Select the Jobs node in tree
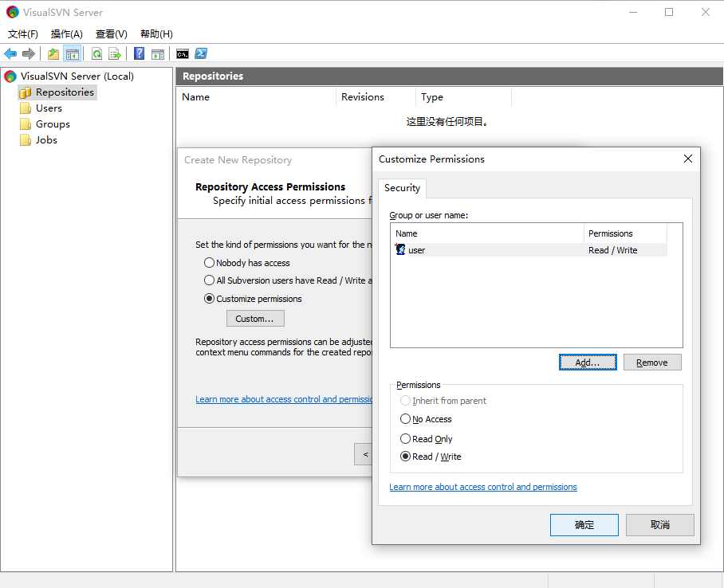This screenshot has width=724, height=588. pos(46,140)
